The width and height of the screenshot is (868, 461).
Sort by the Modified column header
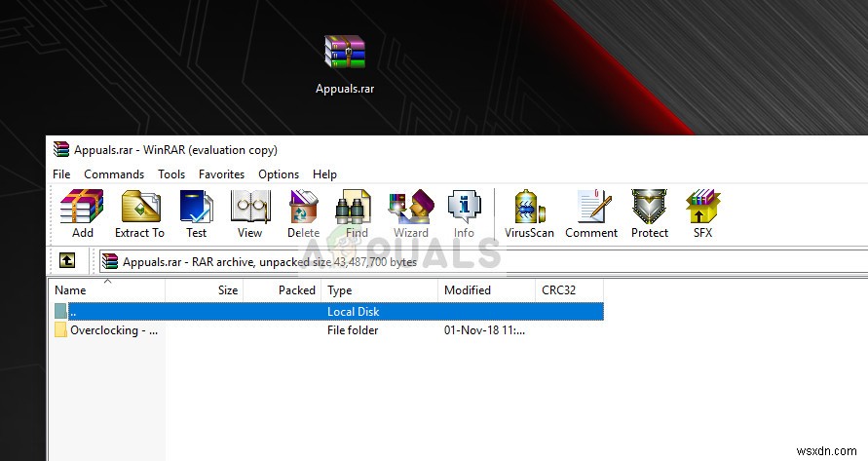486,289
